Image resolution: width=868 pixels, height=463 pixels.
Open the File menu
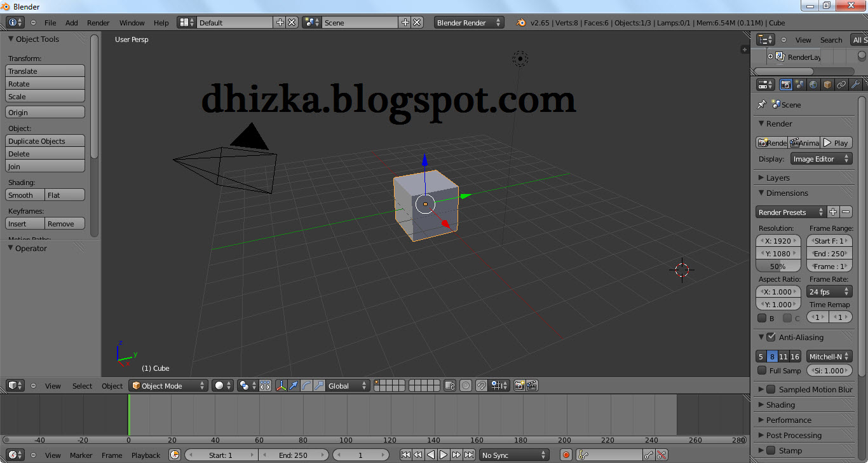(x=50, y=22)
